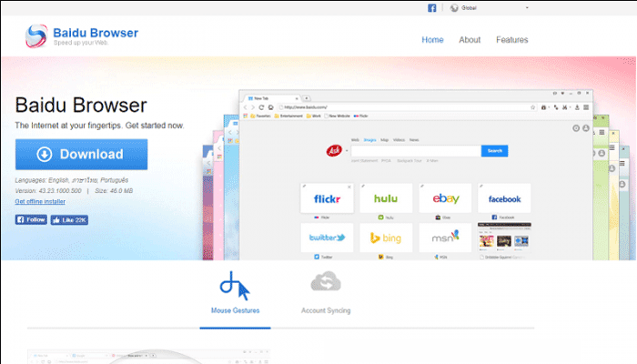
Task: Select the Web search category
Action: pyautogui.click(x=355, y=140)
